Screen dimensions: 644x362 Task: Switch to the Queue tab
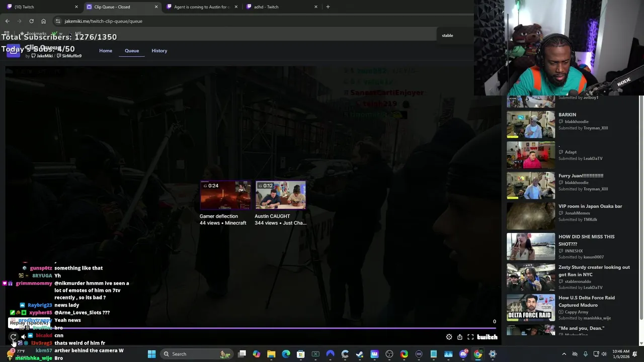click(132, 51)
